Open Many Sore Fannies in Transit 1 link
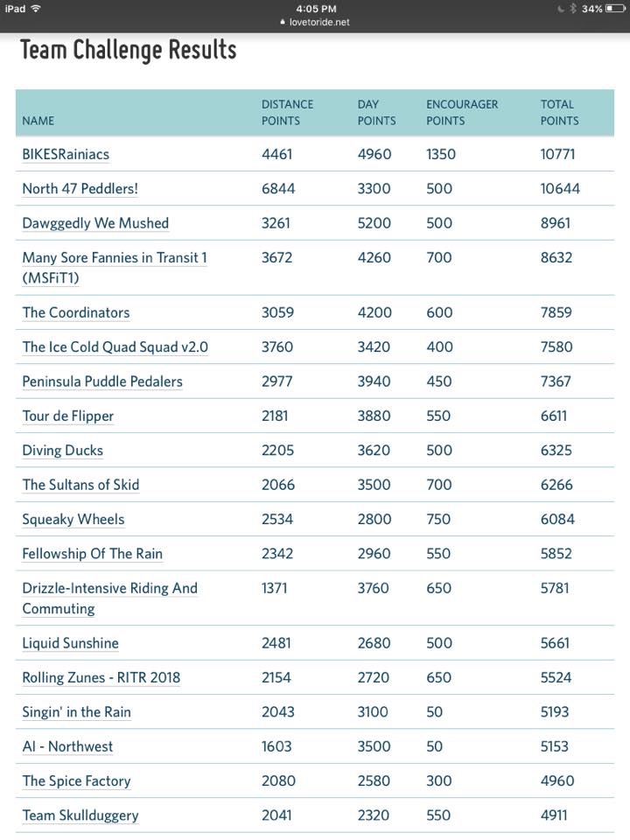The image size is (630, 840). tap(114, 258)
